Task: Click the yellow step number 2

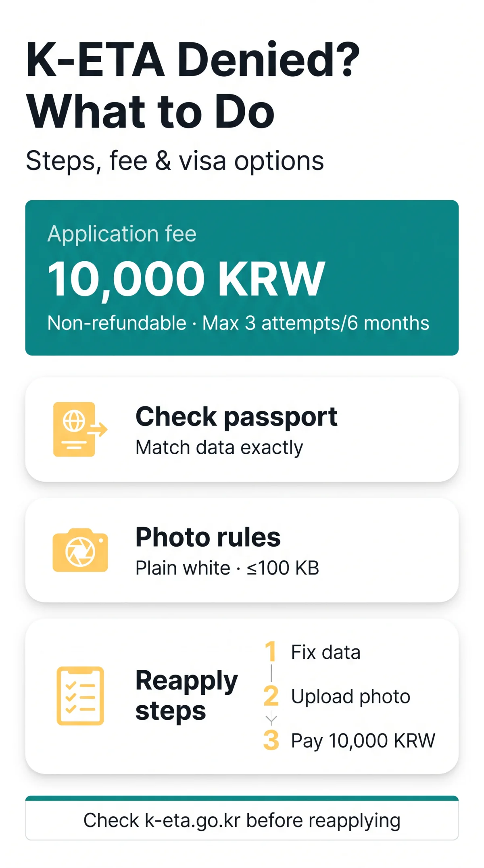Action: click(271, 696)
